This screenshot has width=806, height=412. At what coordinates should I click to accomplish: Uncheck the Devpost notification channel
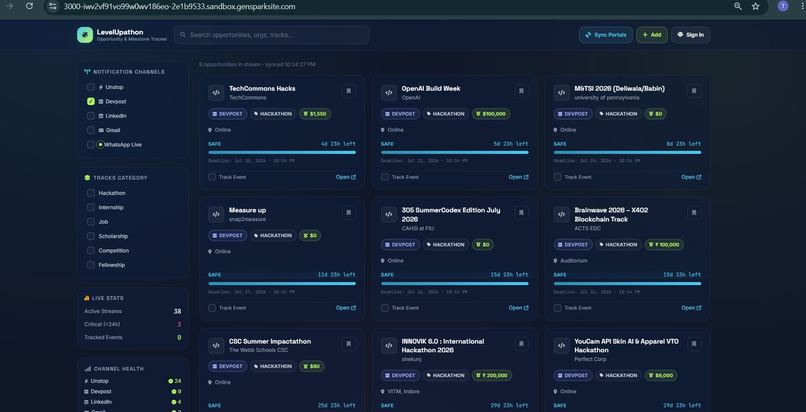coord(90,102)
